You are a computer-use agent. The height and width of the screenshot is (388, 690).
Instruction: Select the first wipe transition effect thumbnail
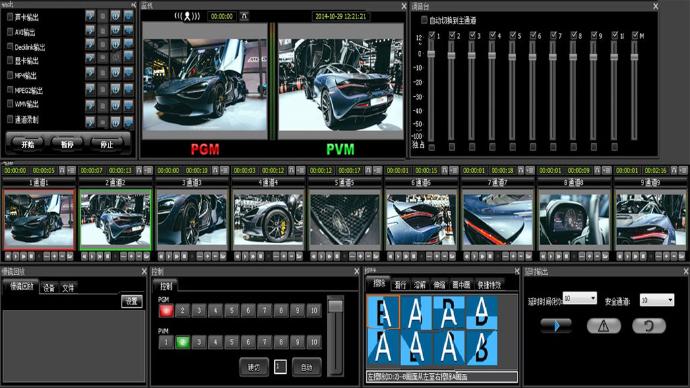click(383, 312)
